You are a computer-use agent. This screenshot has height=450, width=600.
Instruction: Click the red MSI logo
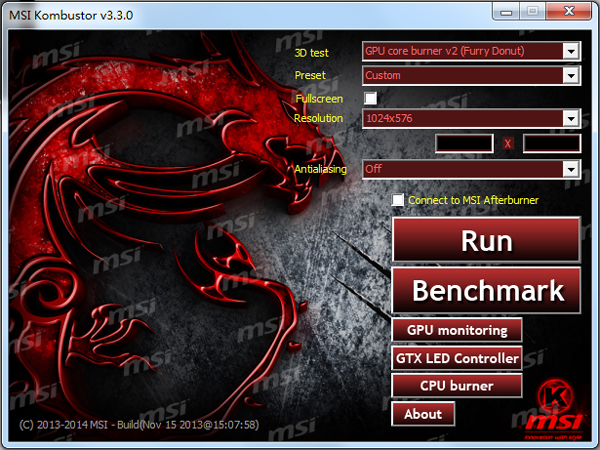(554, 423)
